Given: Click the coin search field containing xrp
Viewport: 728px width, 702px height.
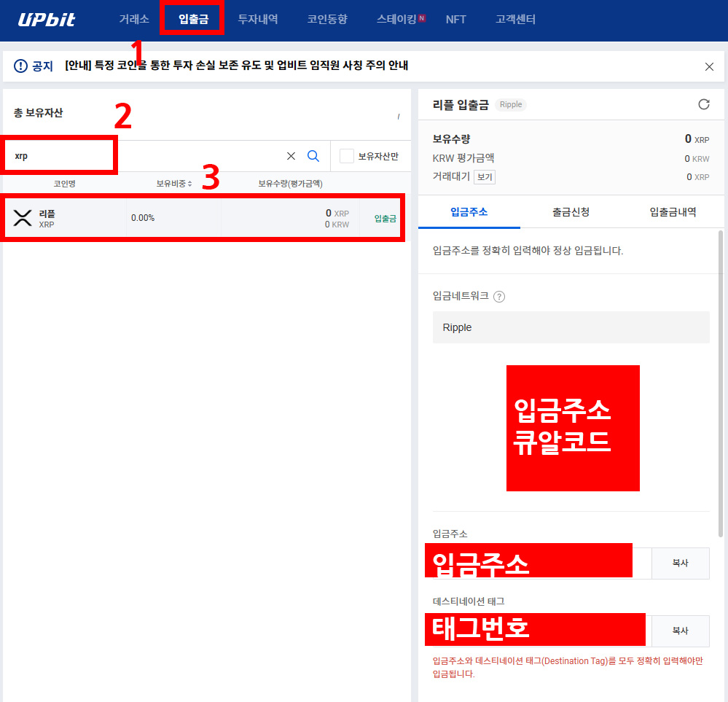Looking at the screenshot, I should 144,156.
